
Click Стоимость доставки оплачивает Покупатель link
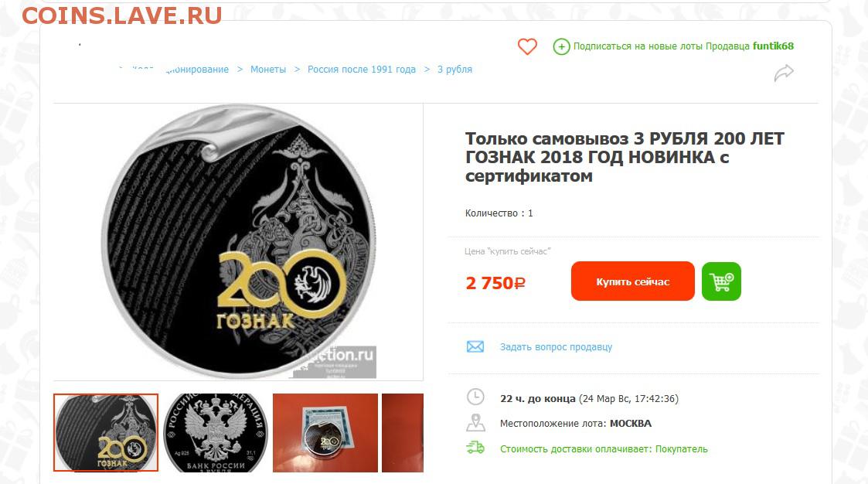604,448
